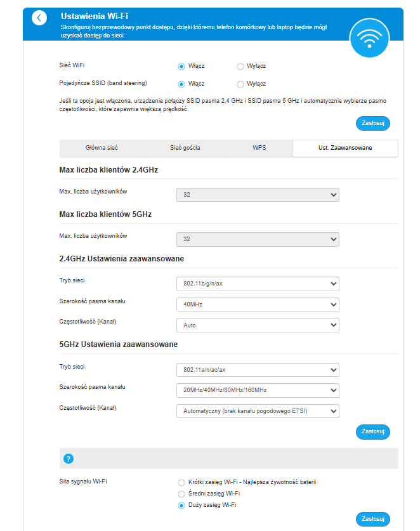The width and height of the screenshot is (420, 531).
Task: Enable Włącz radio for Sieć WiFi
Action: pos(181,67)
